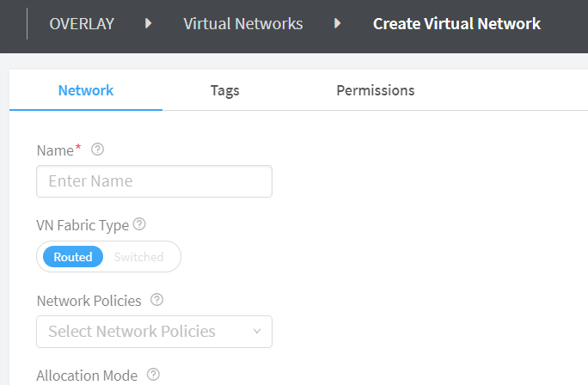Switch fabric type to Switched
The image size is (588, 385).
(x=138, y=257)
